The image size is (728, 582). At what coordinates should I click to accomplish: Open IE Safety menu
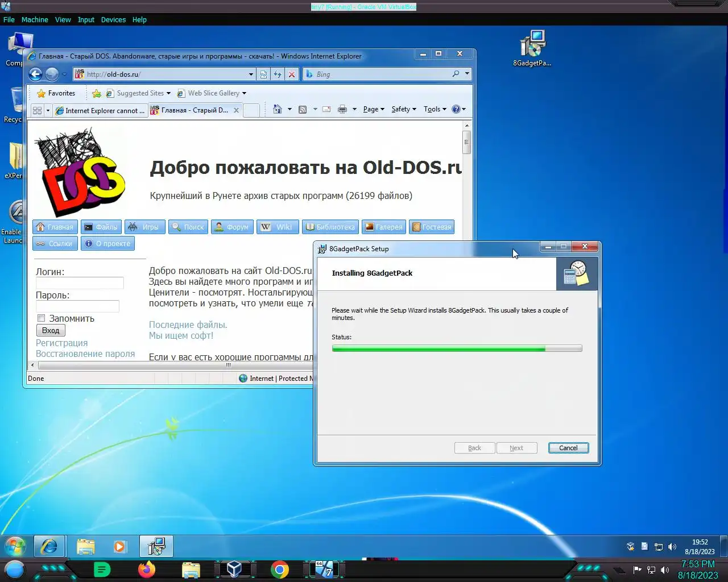(404, 109)
